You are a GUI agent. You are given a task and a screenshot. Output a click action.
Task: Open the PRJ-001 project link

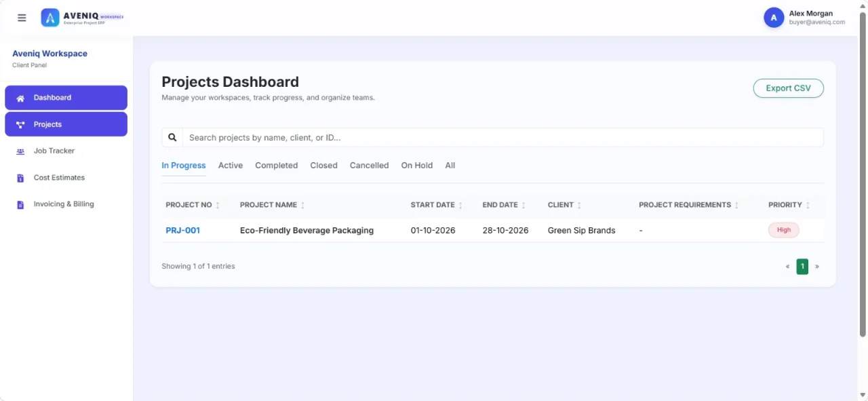183,231
